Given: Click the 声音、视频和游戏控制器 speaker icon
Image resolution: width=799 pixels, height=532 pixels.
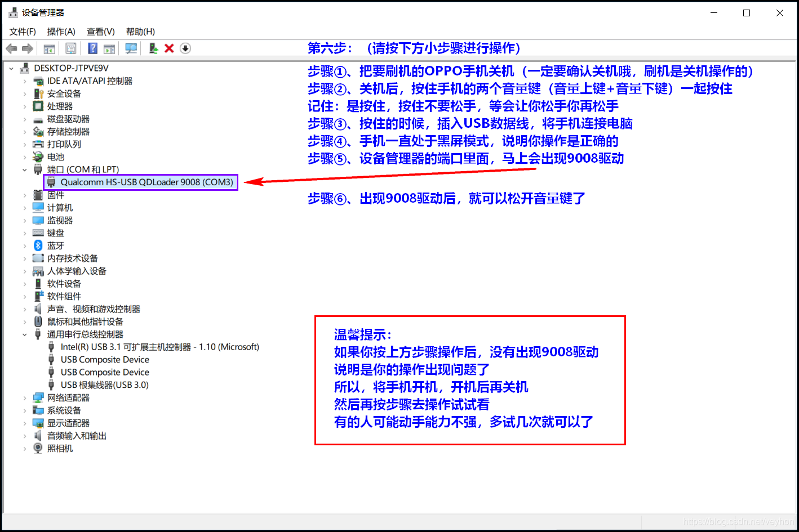Looking at the screenshot, I should tap(38, 309).
